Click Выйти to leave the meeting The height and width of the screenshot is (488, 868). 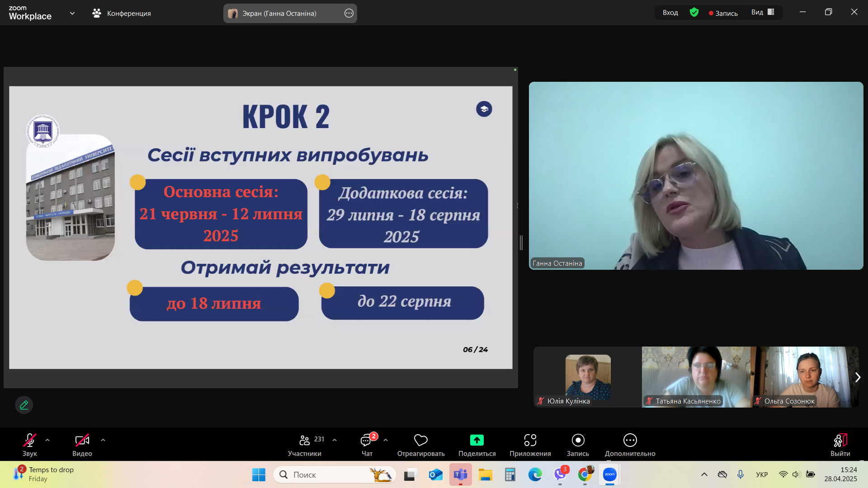pos(840,445)
